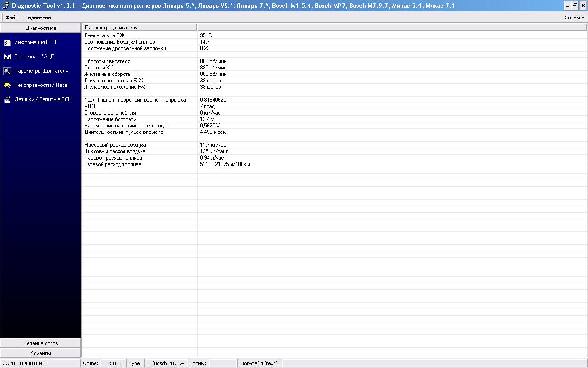The width and height of the screenshot is (588, 368).
Task: Switch to the Клиенты panel
Action: (40, 353)
